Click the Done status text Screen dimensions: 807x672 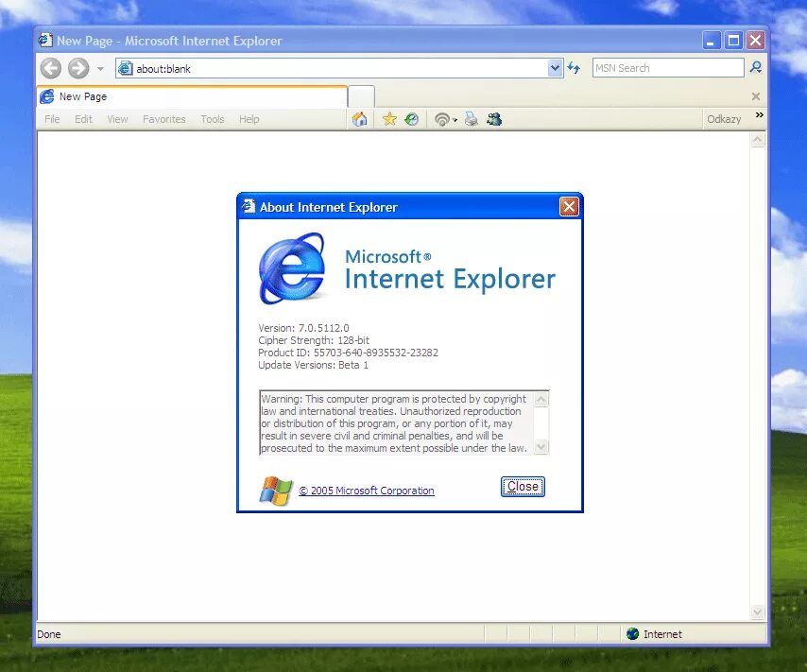[49, 634]
